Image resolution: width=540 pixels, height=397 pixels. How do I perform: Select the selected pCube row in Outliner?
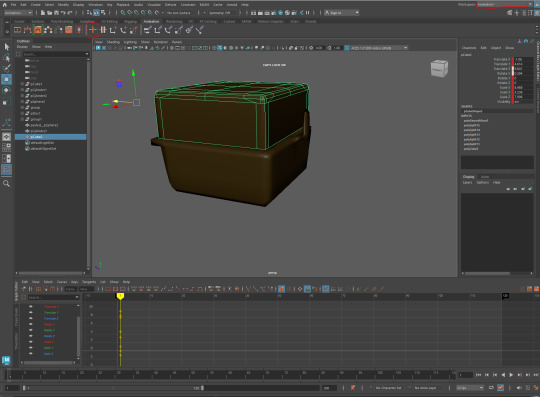pyautogui.click(x=51, y=137)
